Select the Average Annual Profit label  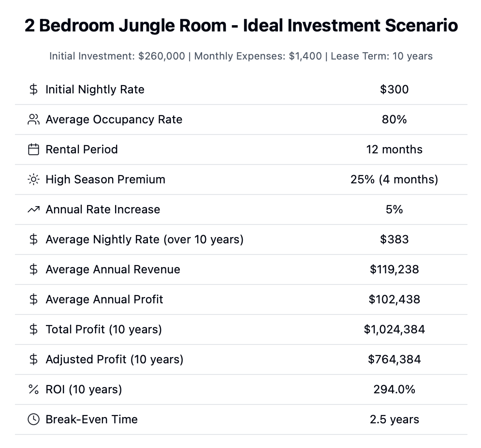coord(104,299)
